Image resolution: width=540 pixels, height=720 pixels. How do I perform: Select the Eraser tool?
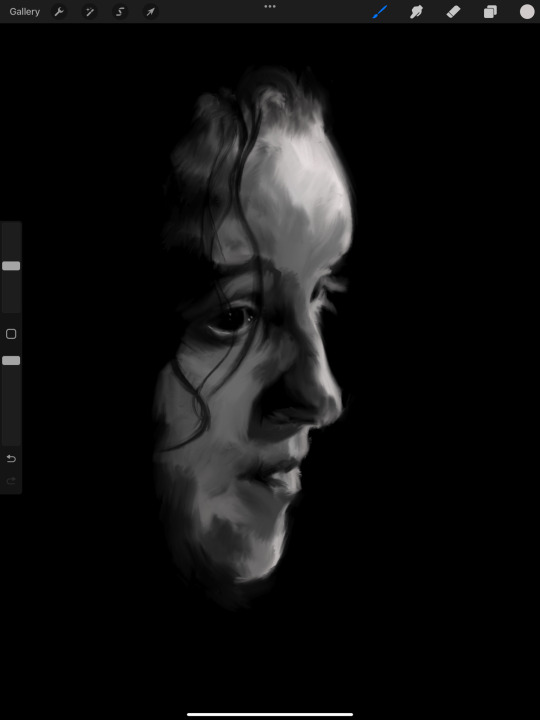[x=453, y=12]
